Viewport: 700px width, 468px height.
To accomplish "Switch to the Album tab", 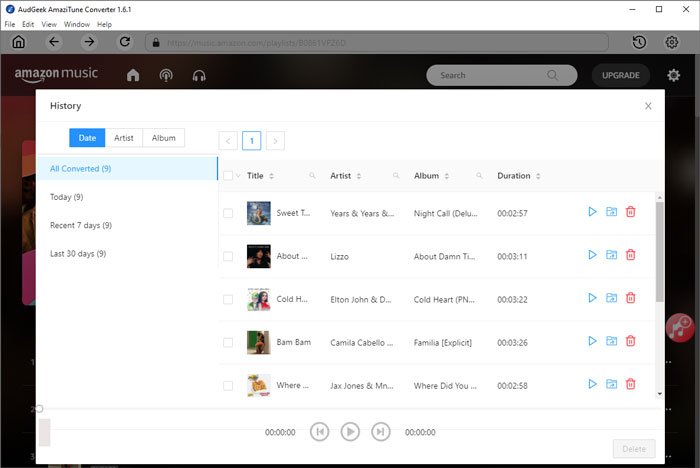I will pos(163,138).
